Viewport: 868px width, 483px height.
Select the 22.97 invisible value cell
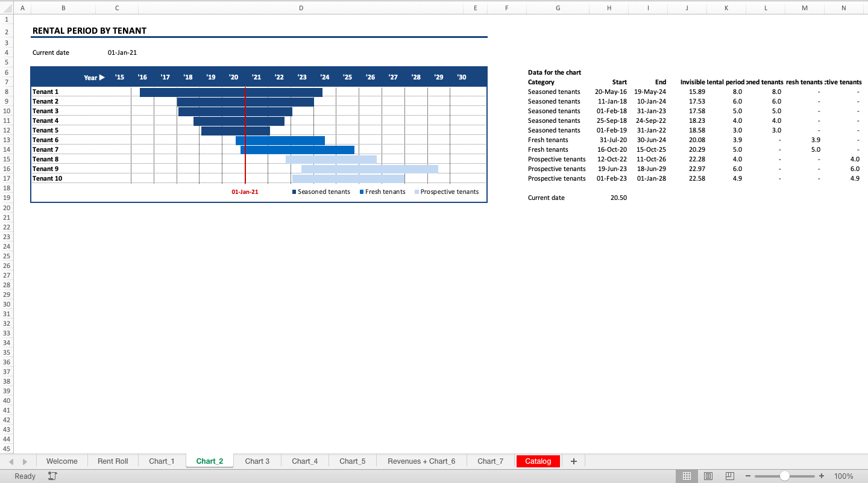(x=687, y=169)
